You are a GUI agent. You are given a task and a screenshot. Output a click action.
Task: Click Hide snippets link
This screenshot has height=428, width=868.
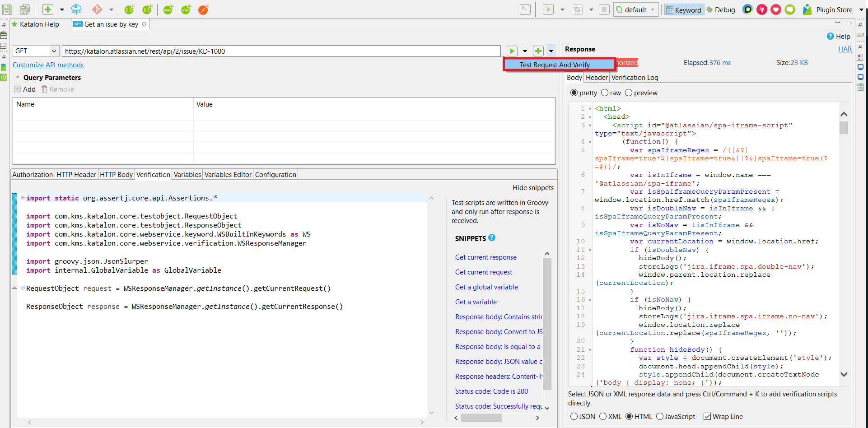pyautogui.click(x=533, y=187)
